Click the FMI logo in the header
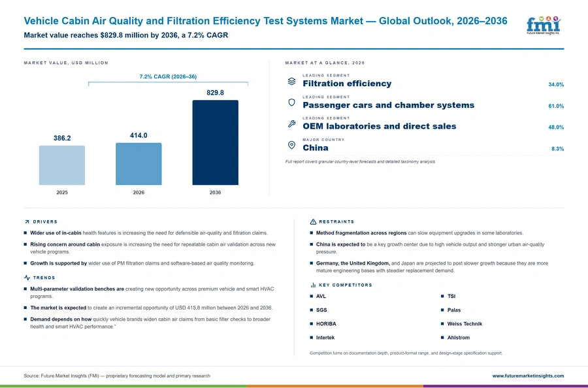Viewport: 588px width, 388px height. 544,25
